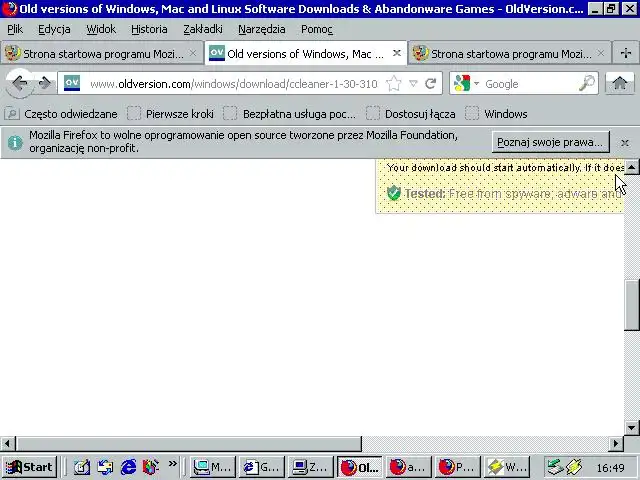Select the Ol... Firefox taskbar button
The width and height of the screenshot is (640, 480).
[359, 467]
